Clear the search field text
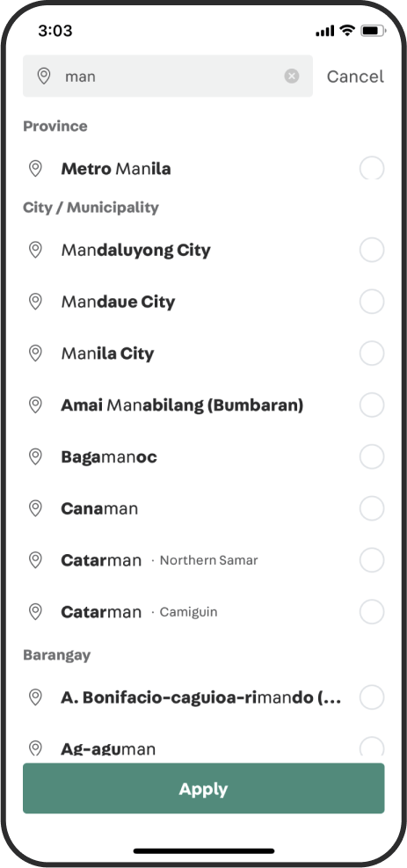This screenshot has width=407, height=868. pos(292,76)
